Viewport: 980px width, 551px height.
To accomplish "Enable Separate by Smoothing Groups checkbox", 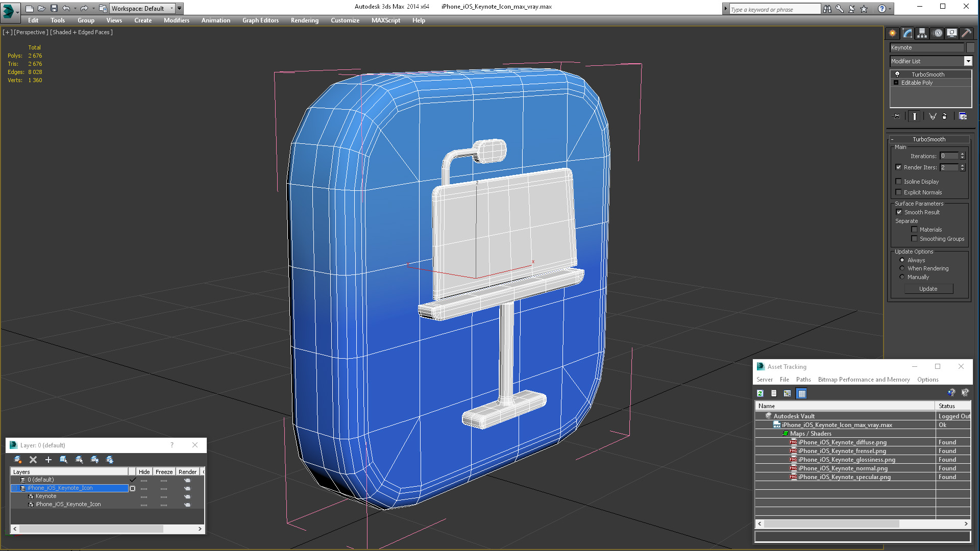I will [x=914, y=238].
